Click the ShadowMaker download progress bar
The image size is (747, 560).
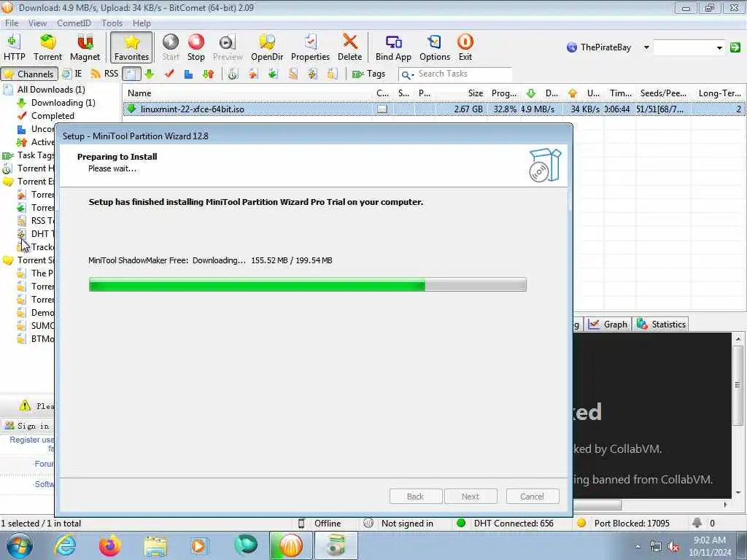pyautogui.click(x=307, y=285)
